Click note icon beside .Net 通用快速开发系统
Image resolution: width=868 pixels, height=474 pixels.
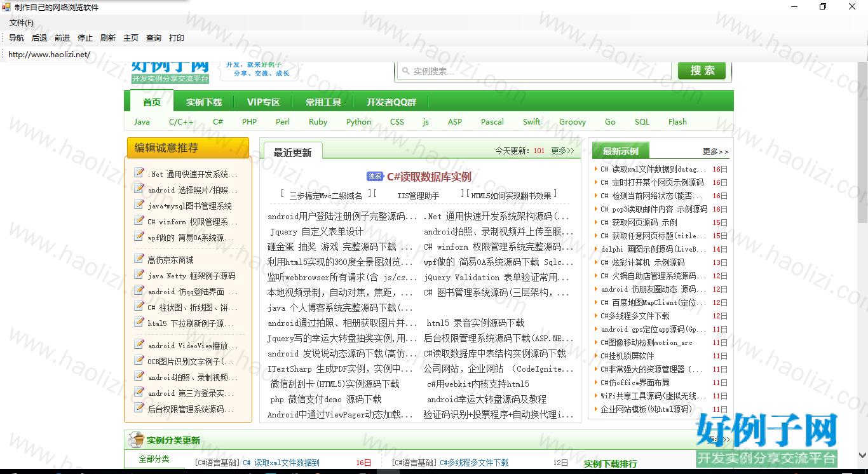139,172
